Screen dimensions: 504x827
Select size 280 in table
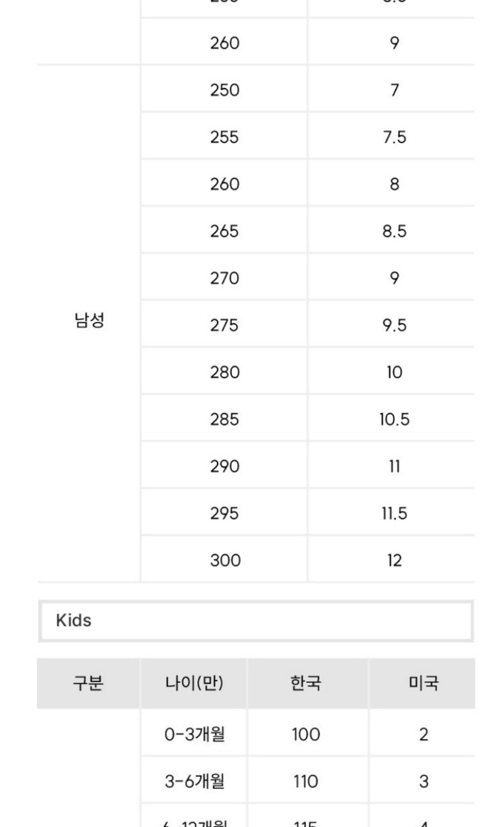pos(224,373)
